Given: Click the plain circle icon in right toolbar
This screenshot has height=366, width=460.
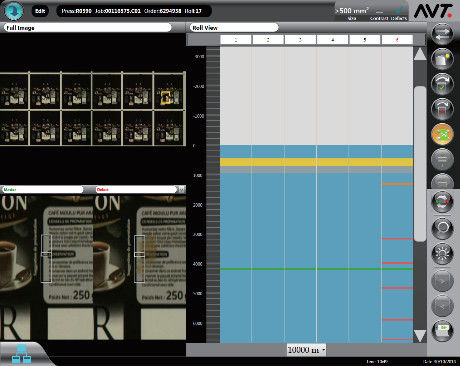Looking at the screenshot, I should click(442, 228).
